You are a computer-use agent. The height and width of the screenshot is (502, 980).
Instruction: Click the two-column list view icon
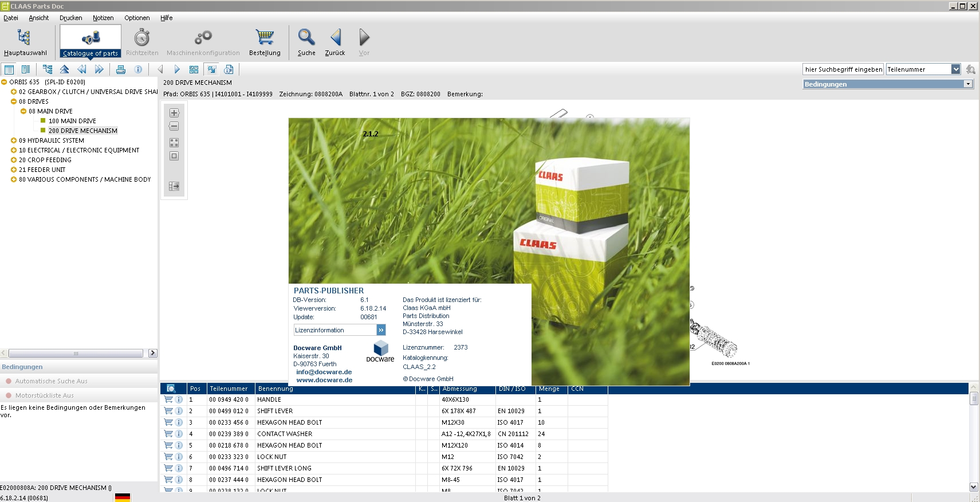26,69
